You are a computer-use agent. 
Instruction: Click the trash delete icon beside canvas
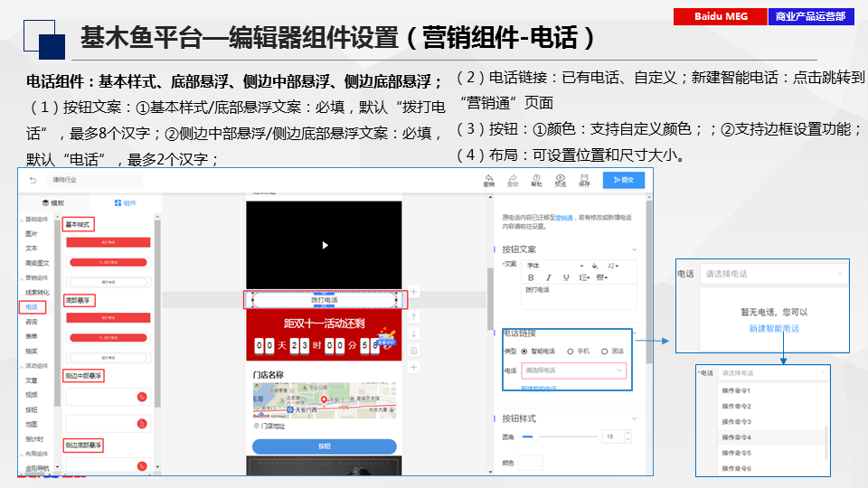tap(413, 351)
